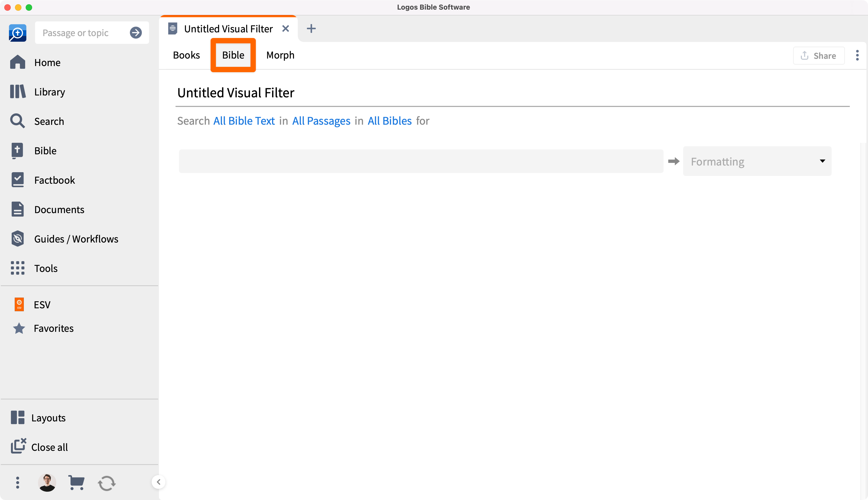Open the Tools grid menu
Image resolution: width=868 pixels, height=500 pixels.
tap(34, 268)
